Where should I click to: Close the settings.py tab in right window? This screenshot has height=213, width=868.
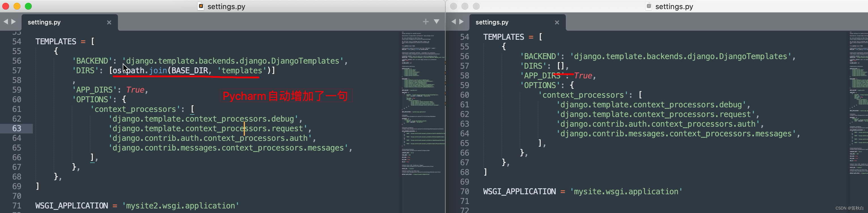(x=557, y=23)
